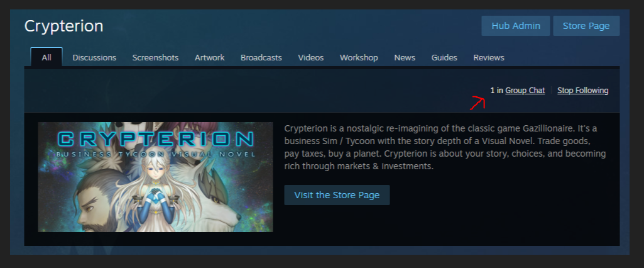This screenshot has width=644, height=268.
Task: Click the Visit the Store Page button
Action: coord(337,195)
